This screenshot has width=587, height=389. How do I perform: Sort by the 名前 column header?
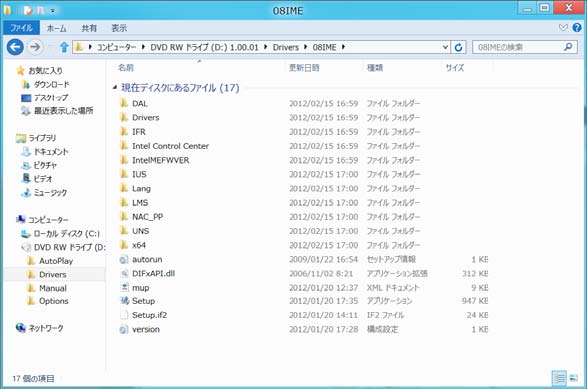click(x=126, y=68)
